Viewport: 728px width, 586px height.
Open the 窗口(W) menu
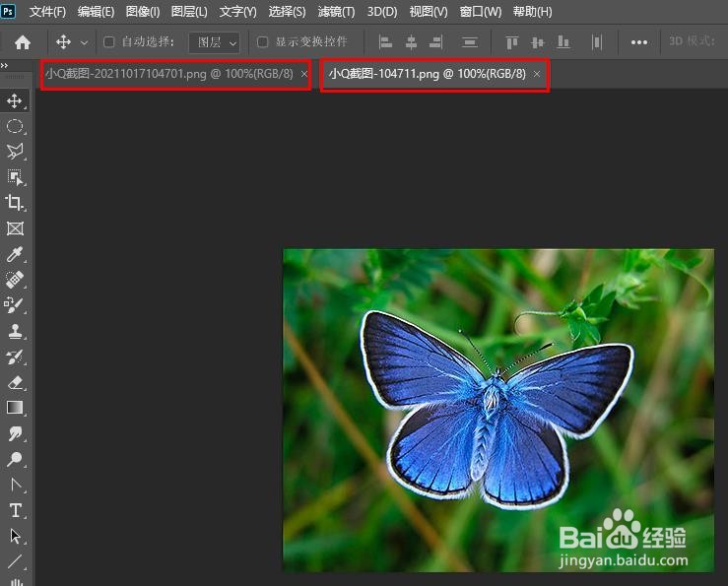481,11
